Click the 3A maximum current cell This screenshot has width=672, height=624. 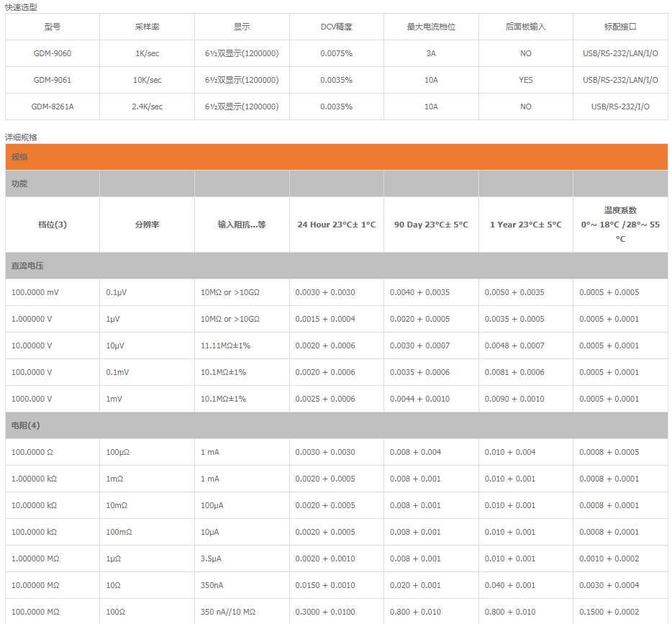[431, 53]
